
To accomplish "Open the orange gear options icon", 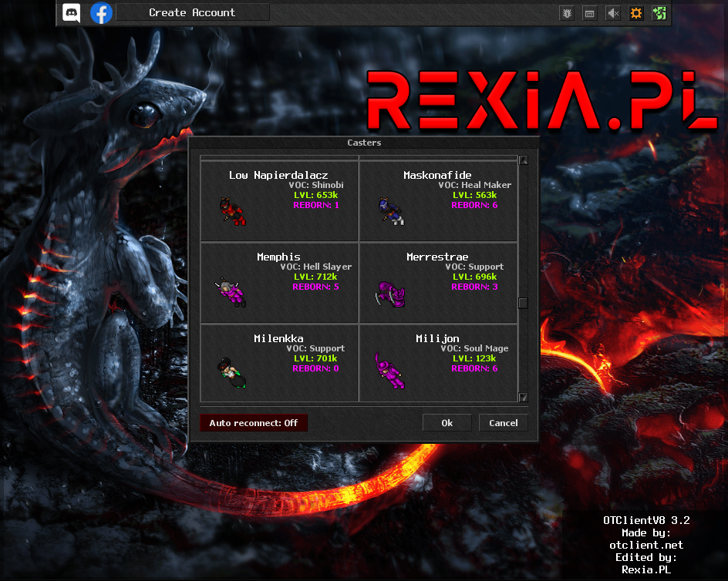I will (636, 13).
